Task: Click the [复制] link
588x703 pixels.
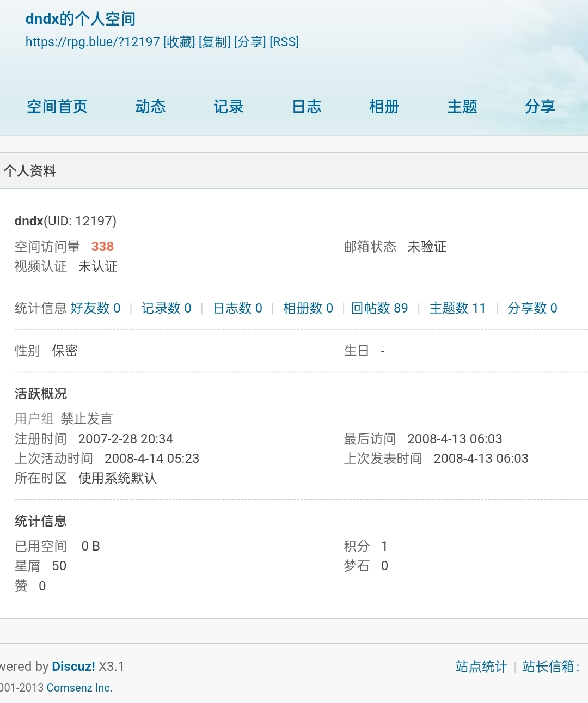Action: pos(215,42)
